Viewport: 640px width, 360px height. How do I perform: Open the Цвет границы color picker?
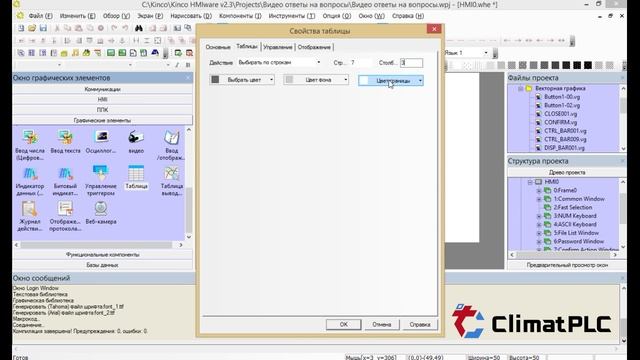391,80
